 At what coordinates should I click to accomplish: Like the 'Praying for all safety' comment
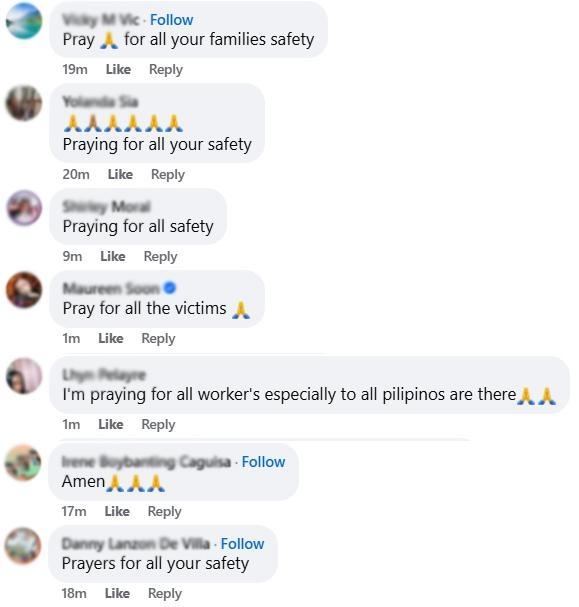coord(113,256)
